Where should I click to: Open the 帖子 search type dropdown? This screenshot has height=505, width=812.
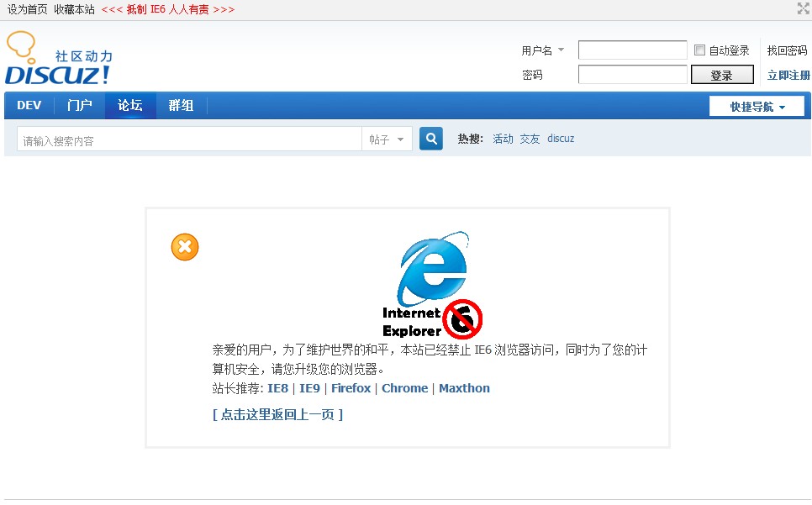[387, 139]
